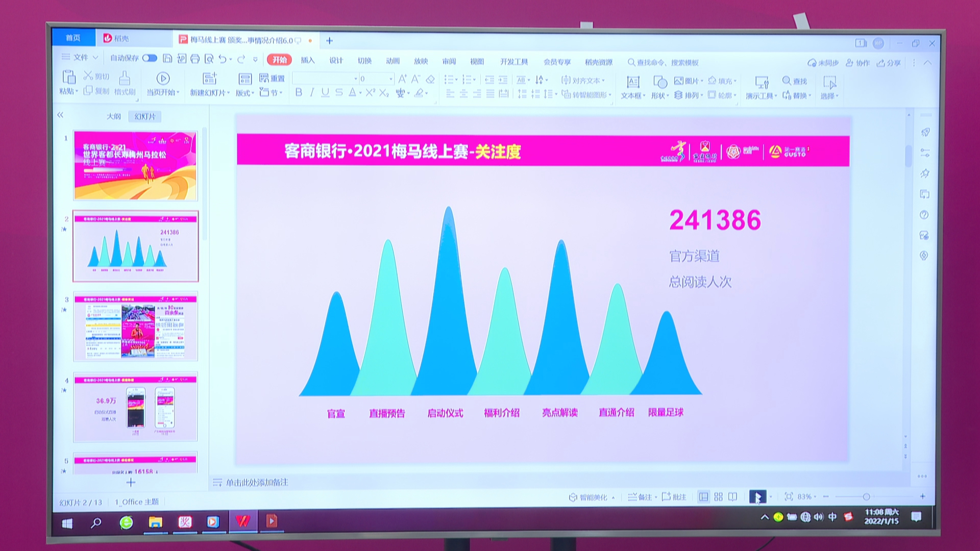This screenshot has width=980, height=551.
Task: Open the 审阅 ribbon tab
Action: 449,61
